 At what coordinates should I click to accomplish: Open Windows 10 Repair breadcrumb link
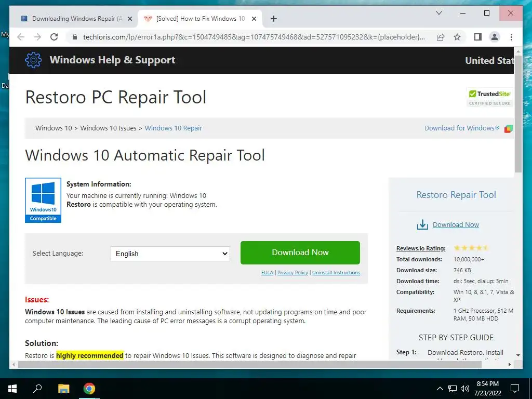point(174,128)
